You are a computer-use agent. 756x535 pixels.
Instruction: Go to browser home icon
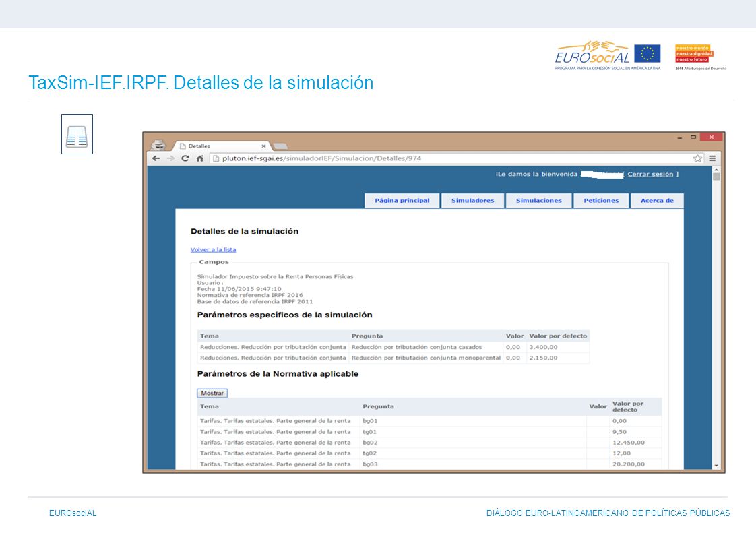(199, 158)
